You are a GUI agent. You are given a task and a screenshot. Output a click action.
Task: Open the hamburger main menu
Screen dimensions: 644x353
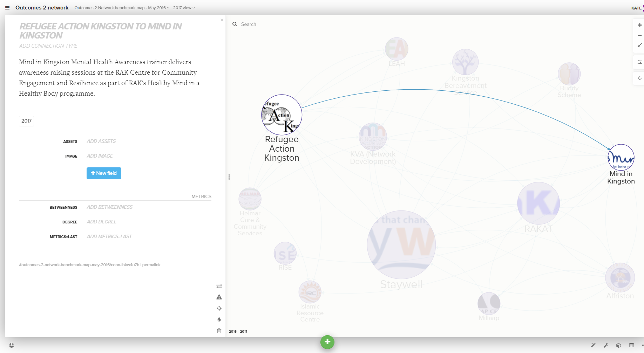pos(7,8)
